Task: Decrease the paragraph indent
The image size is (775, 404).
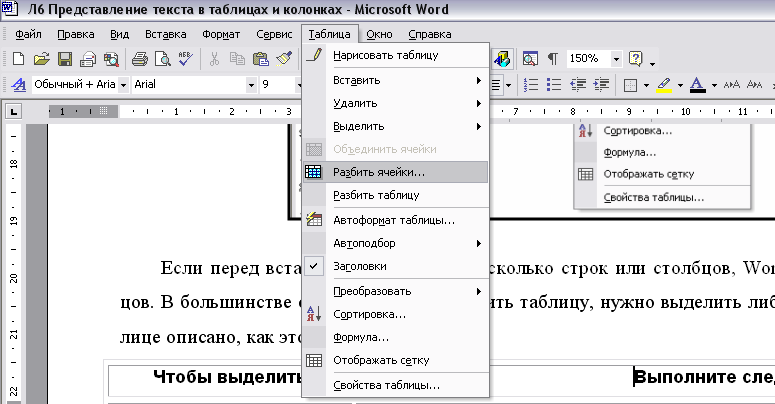Action: pos(577,85)
